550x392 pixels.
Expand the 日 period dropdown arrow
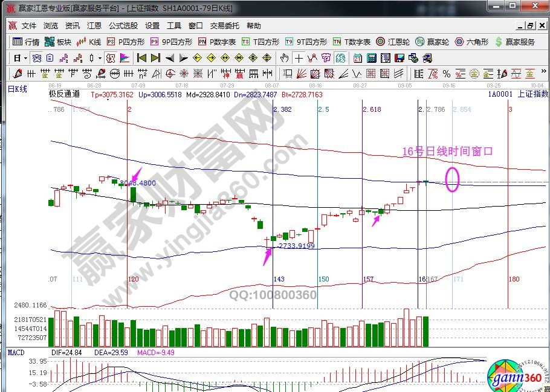(x=25, y=58)
